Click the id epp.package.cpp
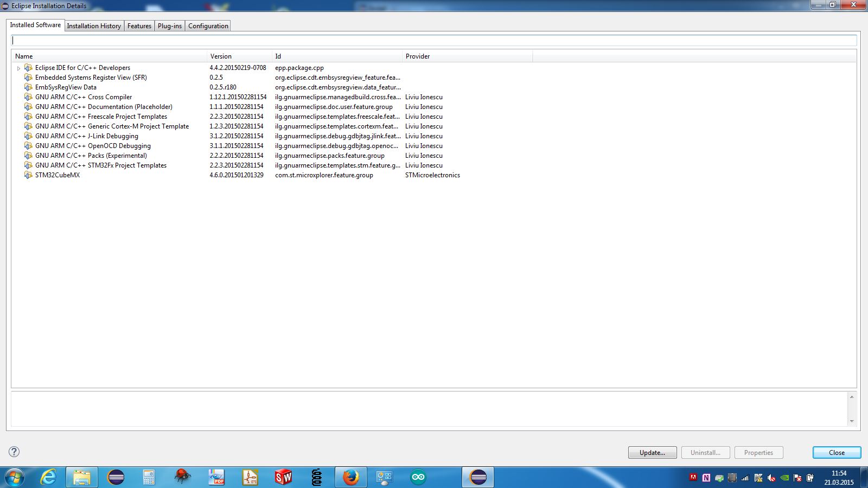Viewport: 868px width, 488px height. 299,68
